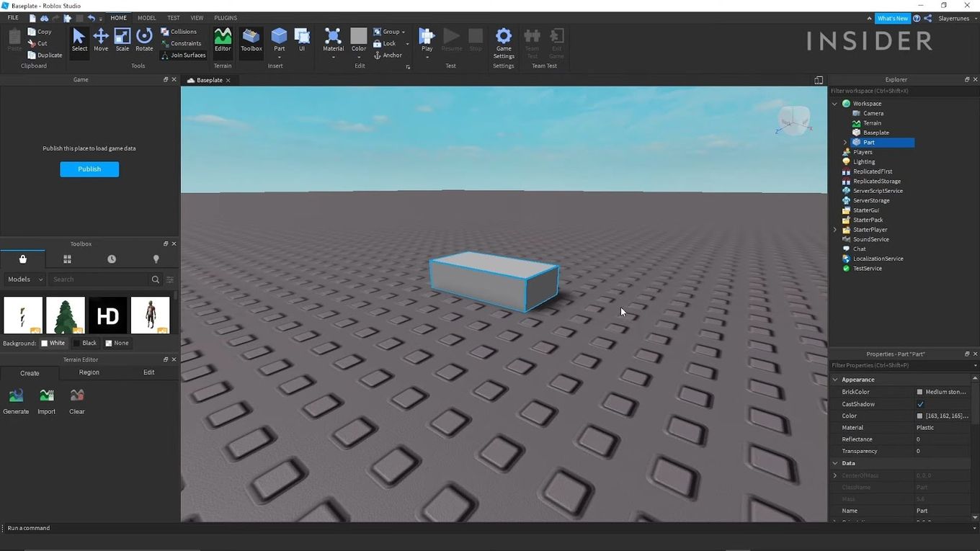The height and width of the screenshot is (551, 980).
Task: Start Play test
Action: tap(427, 40)
